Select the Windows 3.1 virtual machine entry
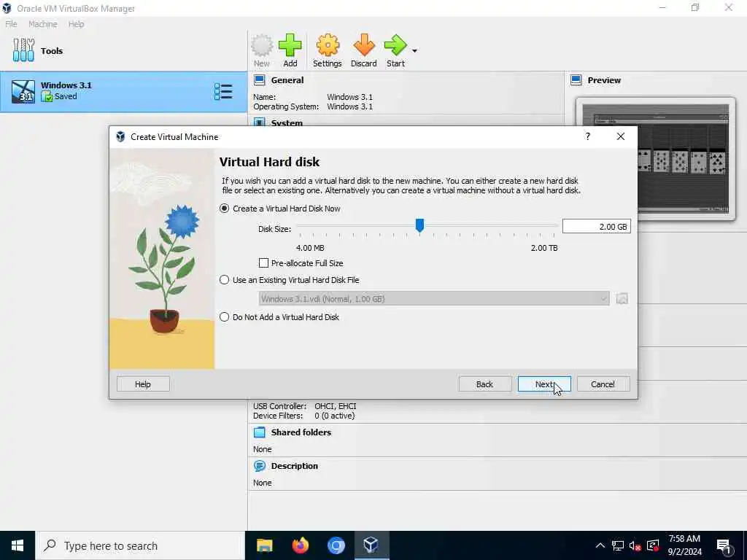Screen dimensions: 747x560 123,91
